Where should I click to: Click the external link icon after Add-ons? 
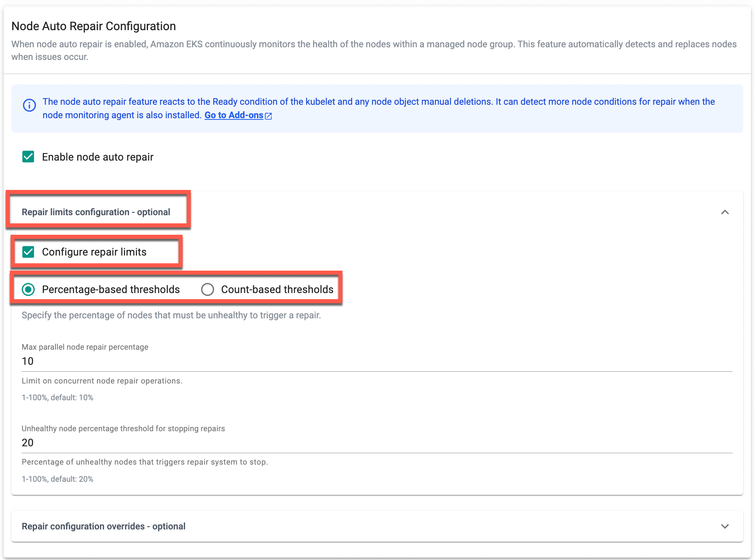click(268, 116)
